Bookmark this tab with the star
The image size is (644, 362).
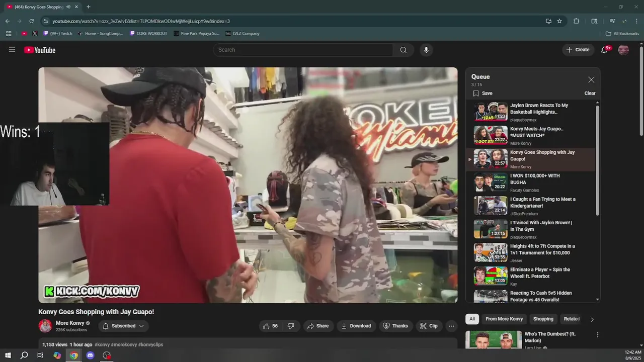(x=559, y=21)
